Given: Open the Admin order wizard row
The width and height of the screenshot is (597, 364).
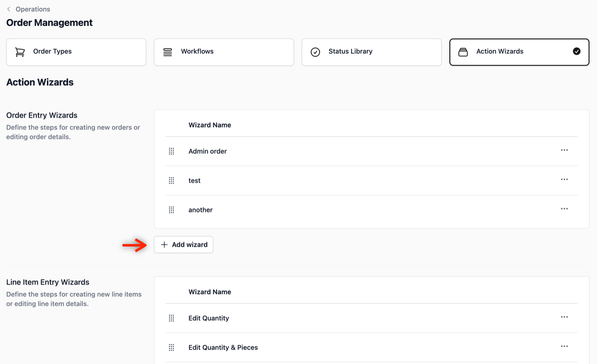Looking at the screenshot, I should pos(371,151).
